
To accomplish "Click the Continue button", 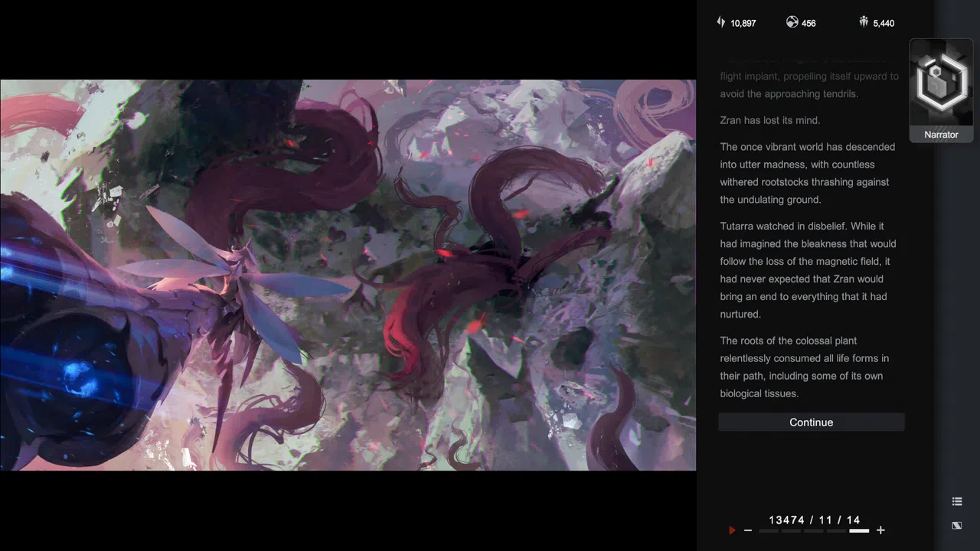I will (812, 422).
